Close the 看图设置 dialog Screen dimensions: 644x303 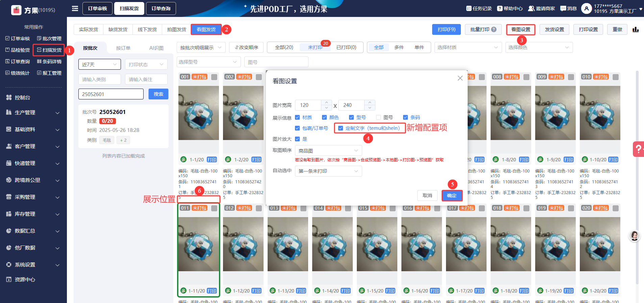click(x=460, y=78)
